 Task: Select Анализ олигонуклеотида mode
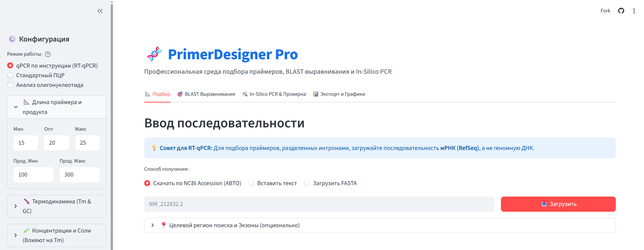[x=10, y=85]
